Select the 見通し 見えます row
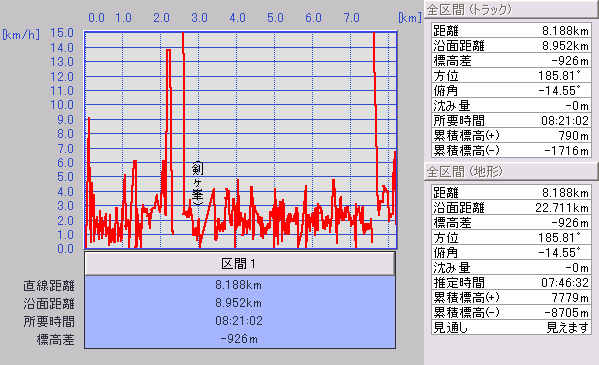599x365 pixels. click(x=511, y=328)
